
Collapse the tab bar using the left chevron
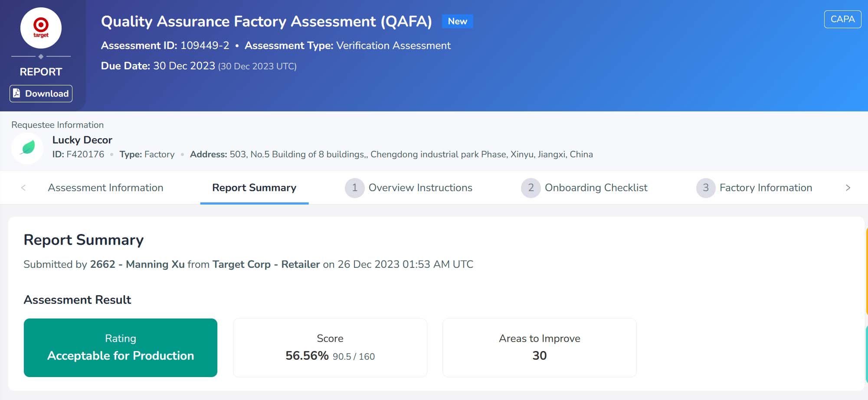23,188
